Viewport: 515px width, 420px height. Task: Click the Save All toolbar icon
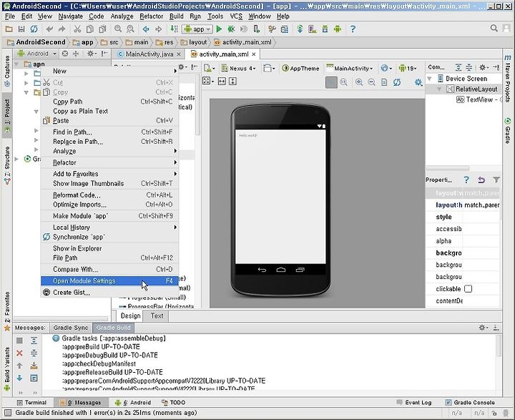tap(21, 29)
